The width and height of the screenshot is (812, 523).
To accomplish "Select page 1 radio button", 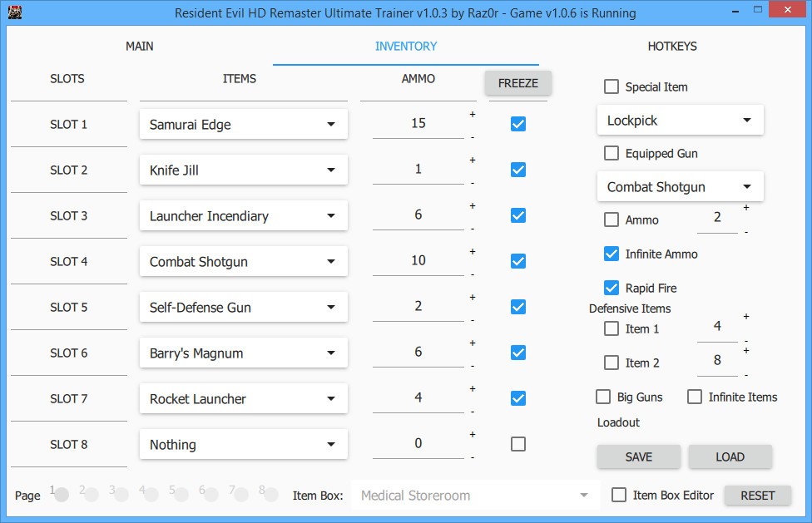I will [62, 495].
